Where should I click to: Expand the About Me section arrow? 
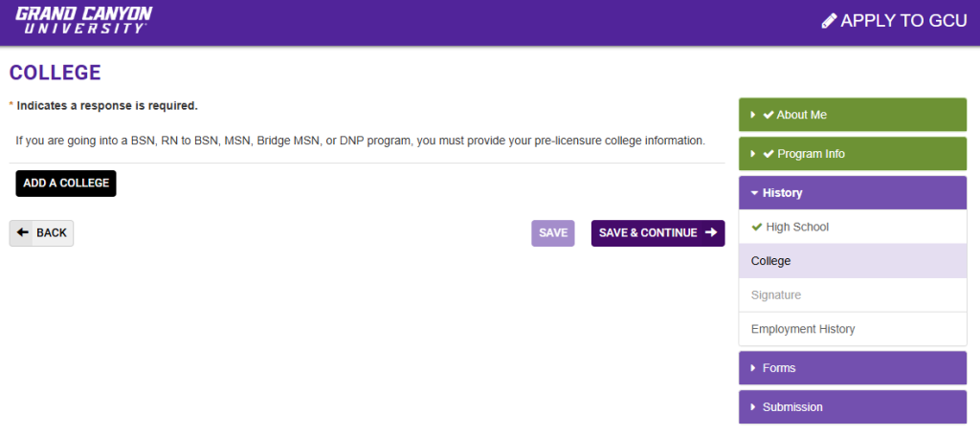click(753, 115)
